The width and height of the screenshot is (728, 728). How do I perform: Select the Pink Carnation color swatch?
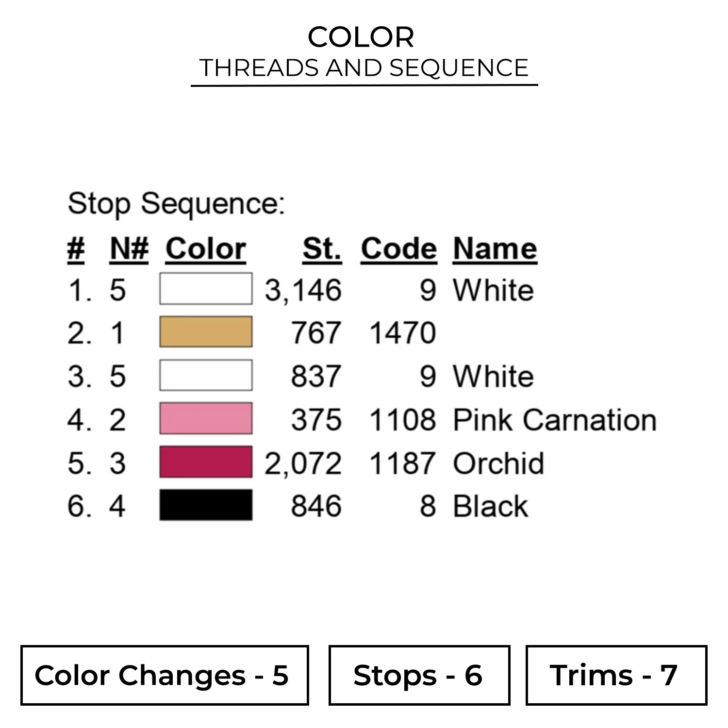206,418
